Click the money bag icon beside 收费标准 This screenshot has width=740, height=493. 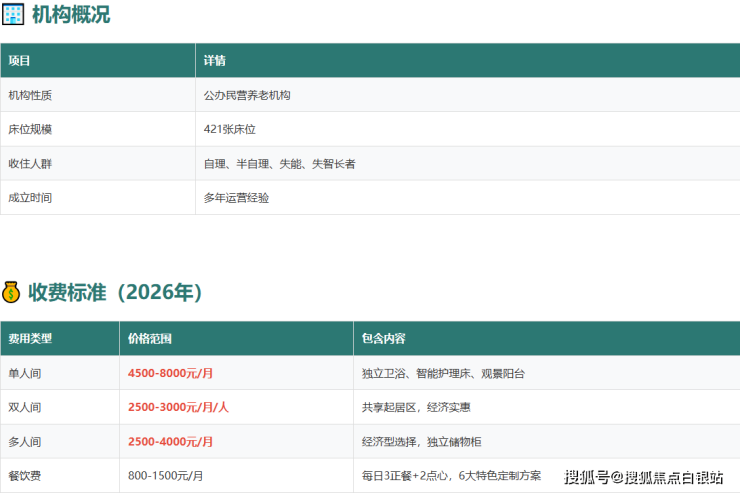click(x=11, y=293)
